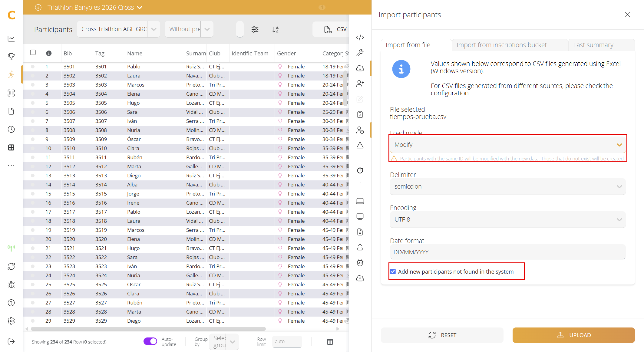Click the add participant person-plus icon
644x352 pixels.
[360, 84]
